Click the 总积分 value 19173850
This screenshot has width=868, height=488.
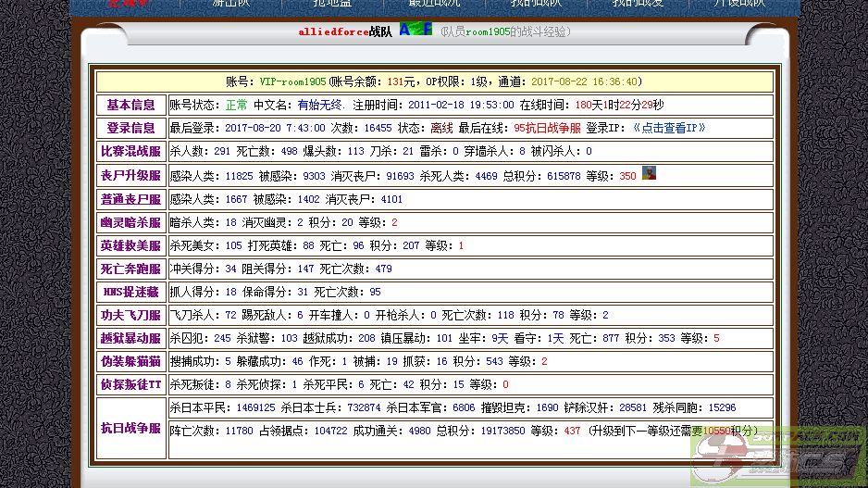[x=502, y=431]
